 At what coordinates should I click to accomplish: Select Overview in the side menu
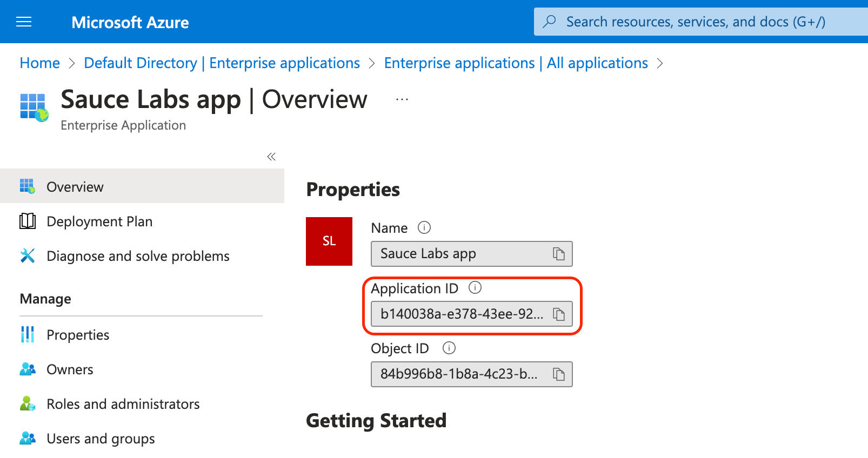point(75,187)
